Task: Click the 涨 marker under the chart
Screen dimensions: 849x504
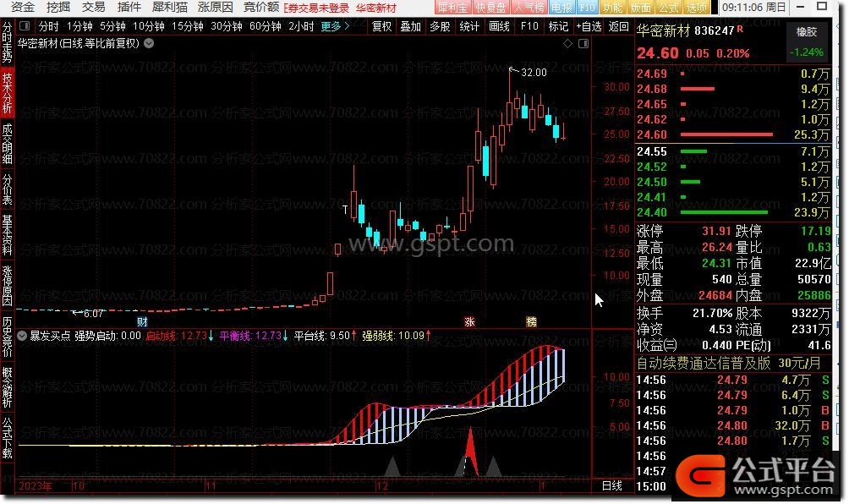Action: pos(469,322)
